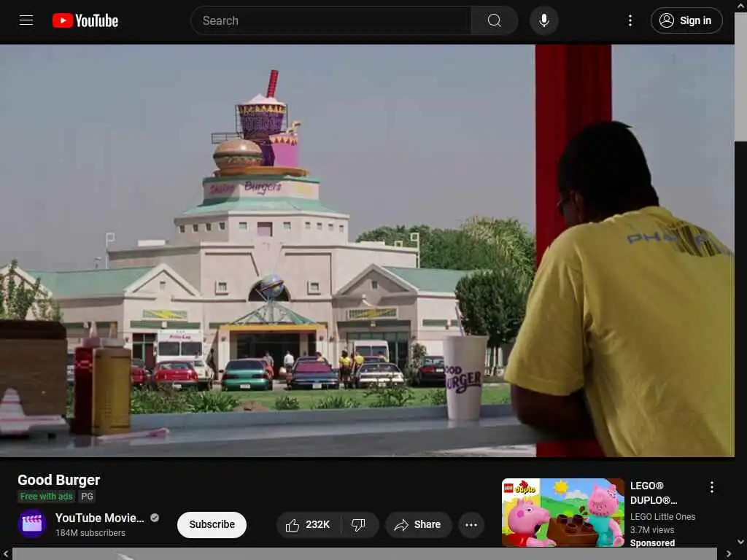The height and width of the screenshot is (560, 747).
Task: Go to YouTube home via logo
Action: point(85,20)
